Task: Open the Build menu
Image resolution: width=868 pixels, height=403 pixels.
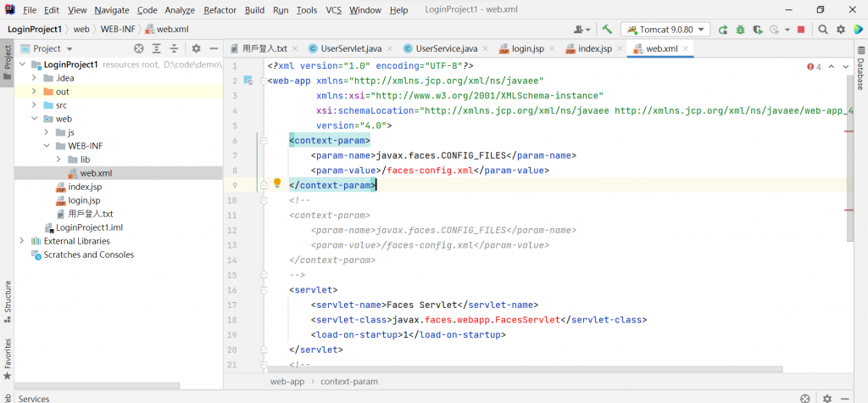Action: 254,10
